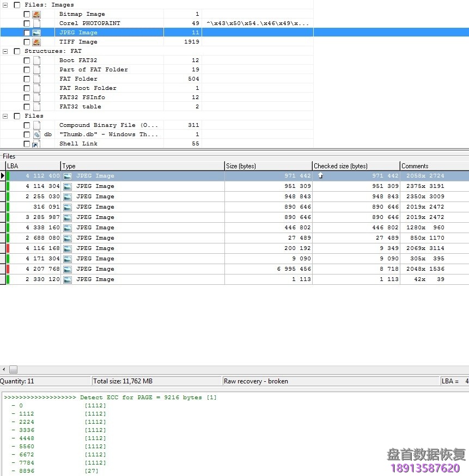Click the Thumb.db file type icon
Image resolution: width=469 pixels, height=476 pixels.
[x=36, y=135]
